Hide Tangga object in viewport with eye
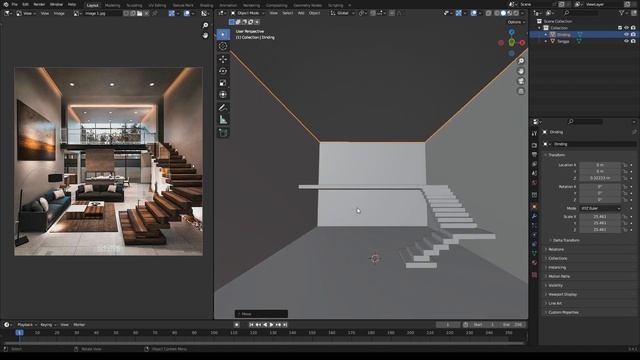The width and height of the screenshot is (640, 360). click(x=626, y=41)
